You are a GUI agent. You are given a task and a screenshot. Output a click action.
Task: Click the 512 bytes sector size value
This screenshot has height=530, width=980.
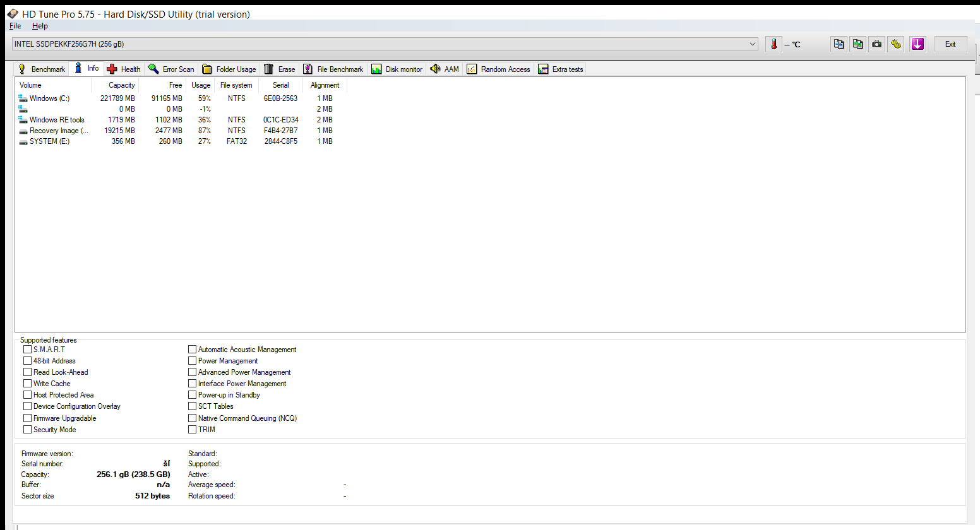point(152,496)
